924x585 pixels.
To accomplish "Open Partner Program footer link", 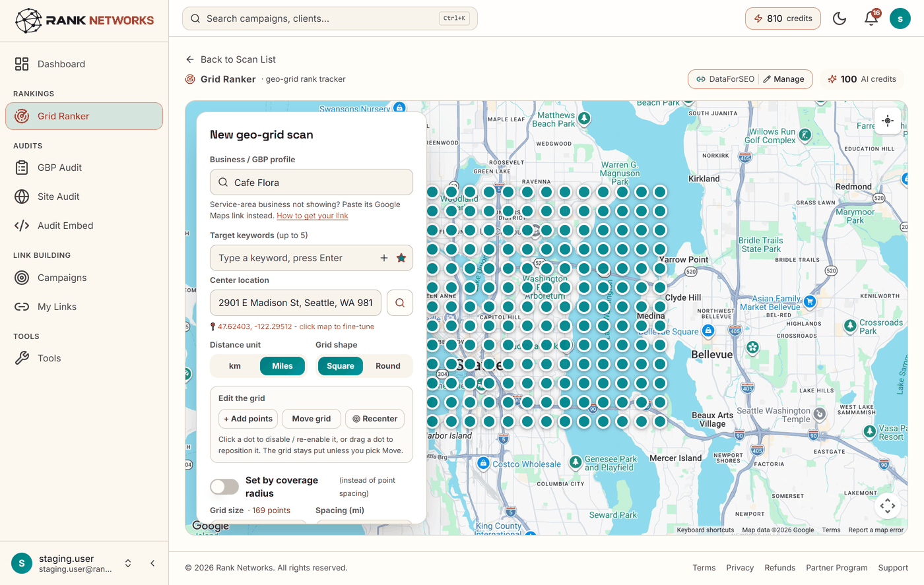I will point(837,568).
